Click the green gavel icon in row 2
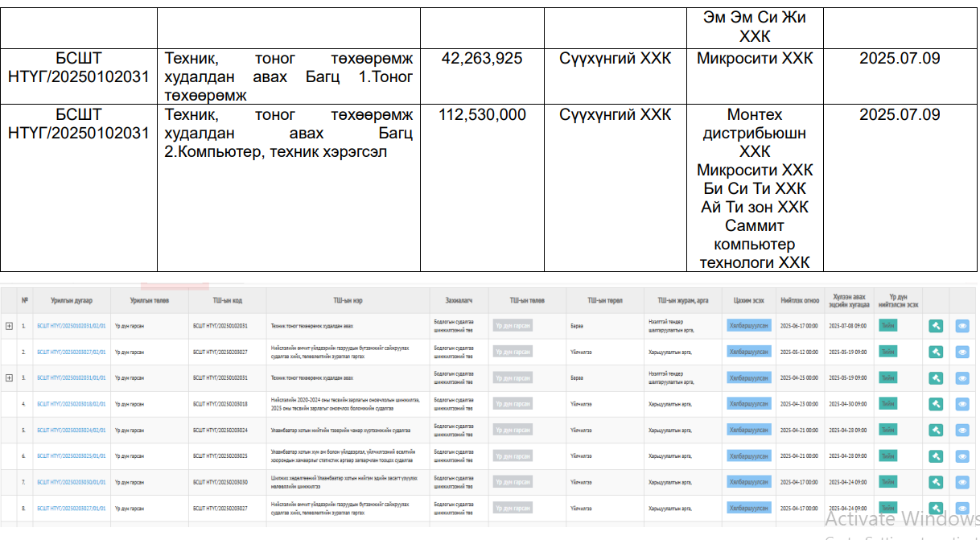 [936, 352]
